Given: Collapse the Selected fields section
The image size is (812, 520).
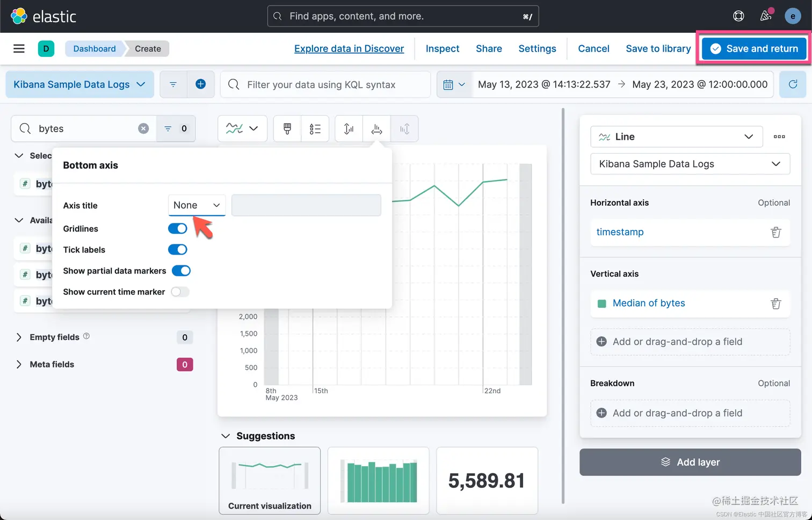Looking at the screenshot, I should (19, 155).
